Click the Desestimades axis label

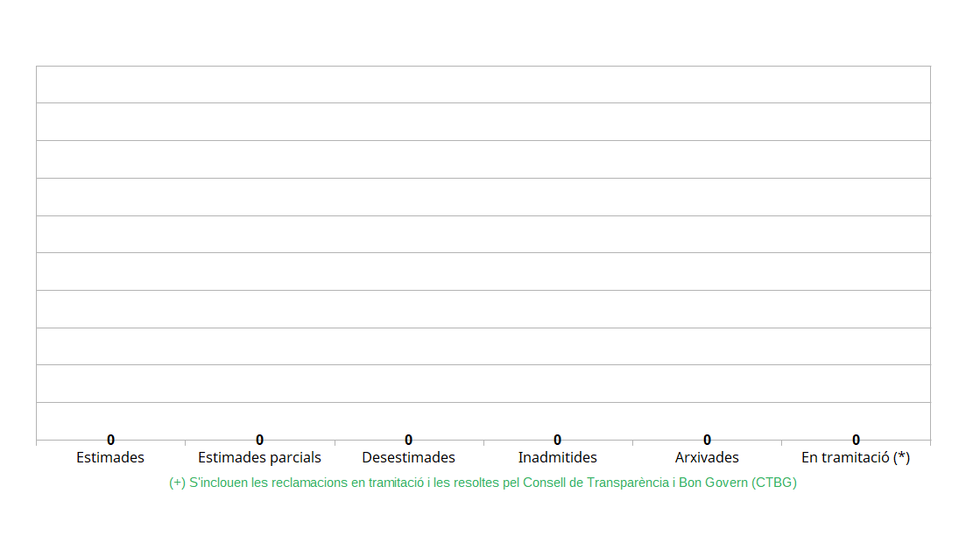(408, 457)
